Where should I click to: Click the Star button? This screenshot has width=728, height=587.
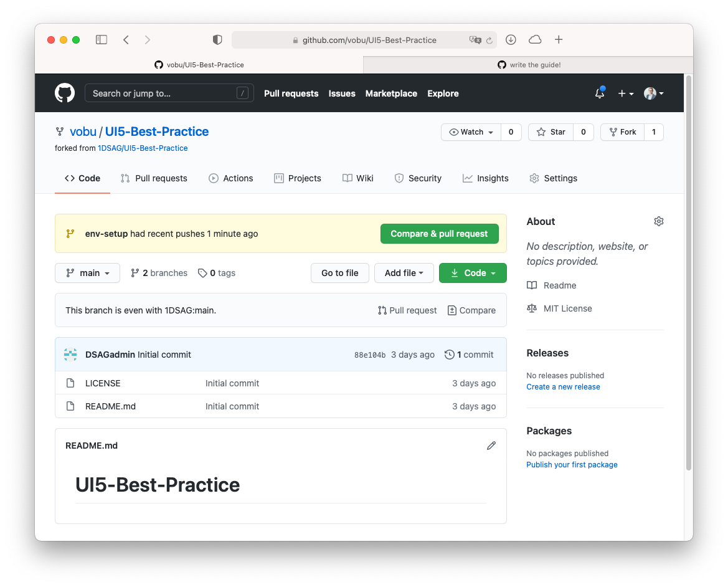point(551,132)
